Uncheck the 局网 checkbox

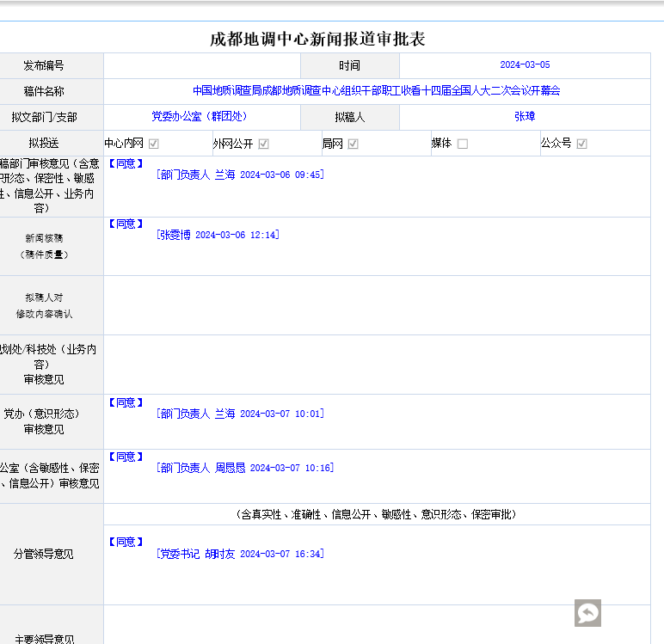(354, 144)
